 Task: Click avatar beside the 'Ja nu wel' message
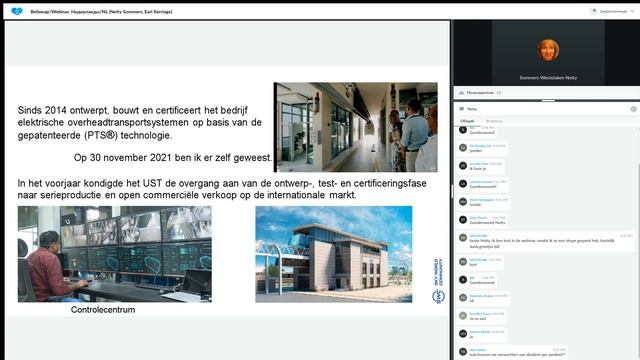coord(463,316)
